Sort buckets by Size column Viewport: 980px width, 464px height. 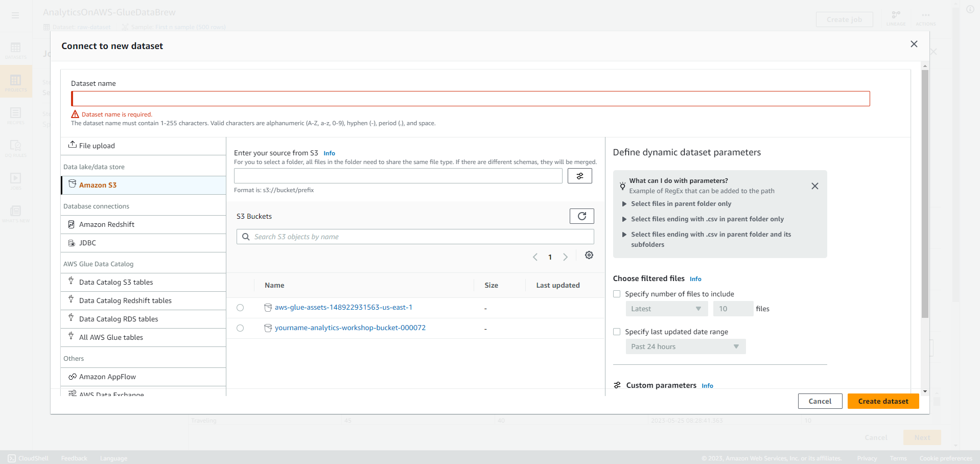pos(491,285)
